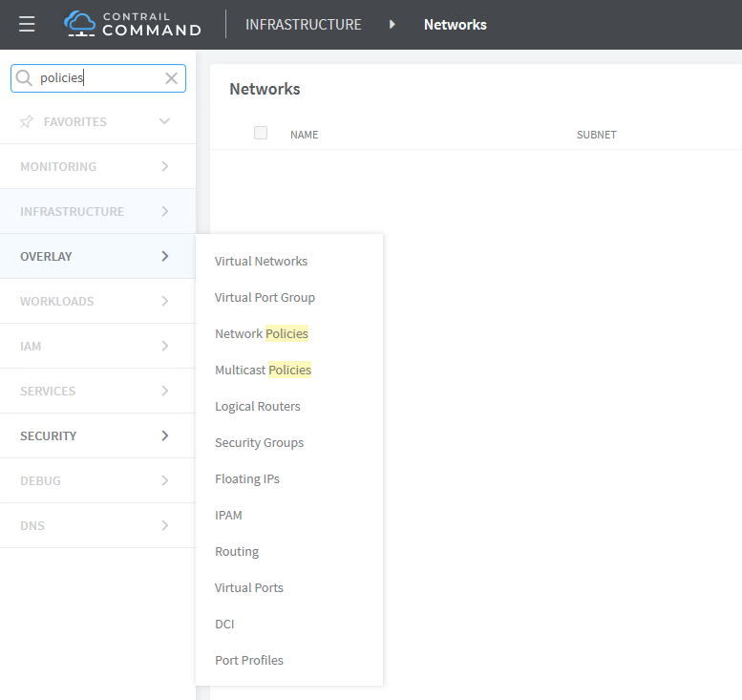Click the breadcrumb arrow separator
The height and width of the screenshot is (700, 742).
[x=392, y=25]
